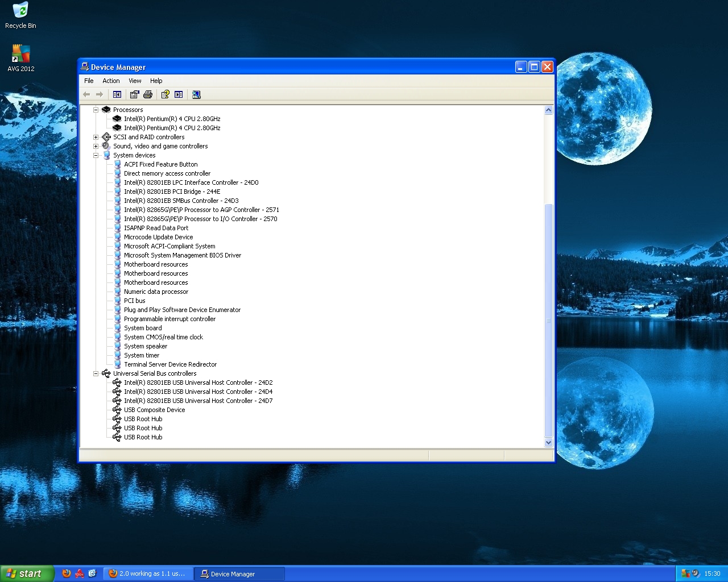The image size is (728, 582).
Task: Click the scrollbar up arrow in device list
Action: (x=548, y=110)
